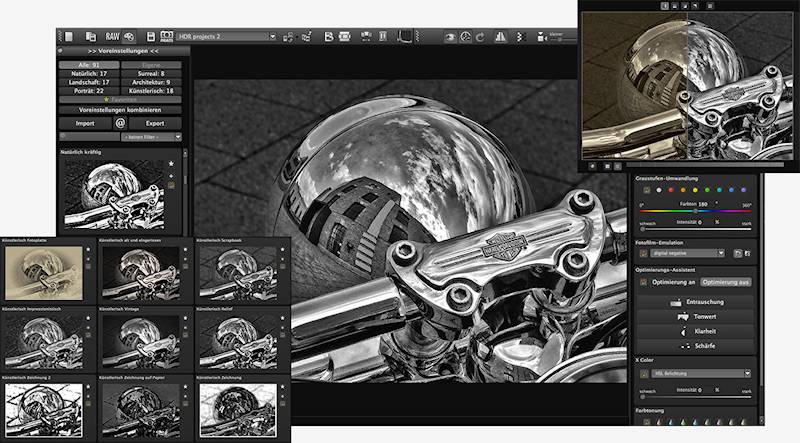Image resolution: width=800 pixels, height=443 pixels.
Task: Click the Entrauschung denoise icon
Action: [697, 301]
